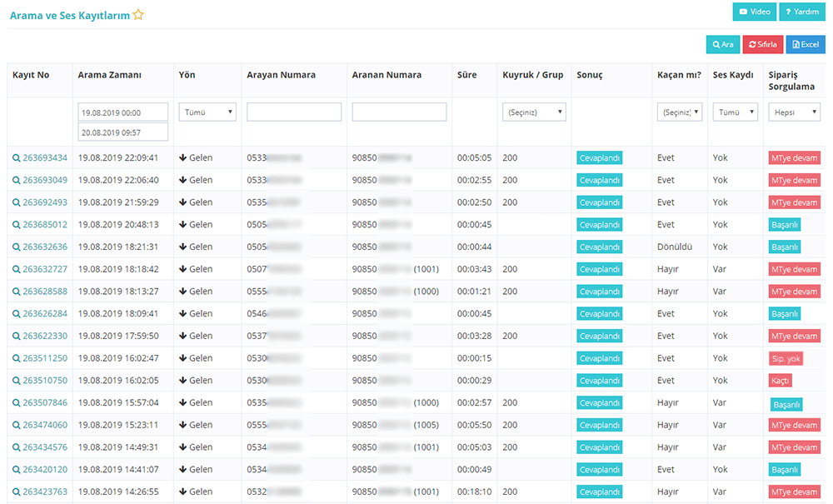Viewport: 833px width, 504px height.
Task: Click magnifier icon beside record 263474060
Action: click(16, 426)
